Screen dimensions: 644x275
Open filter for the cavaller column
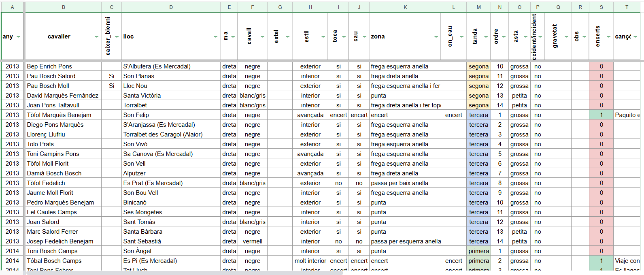(x=96, y=36)
